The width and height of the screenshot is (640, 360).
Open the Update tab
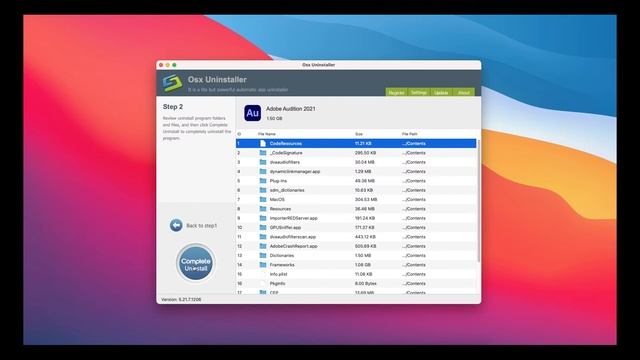(441, 93)
